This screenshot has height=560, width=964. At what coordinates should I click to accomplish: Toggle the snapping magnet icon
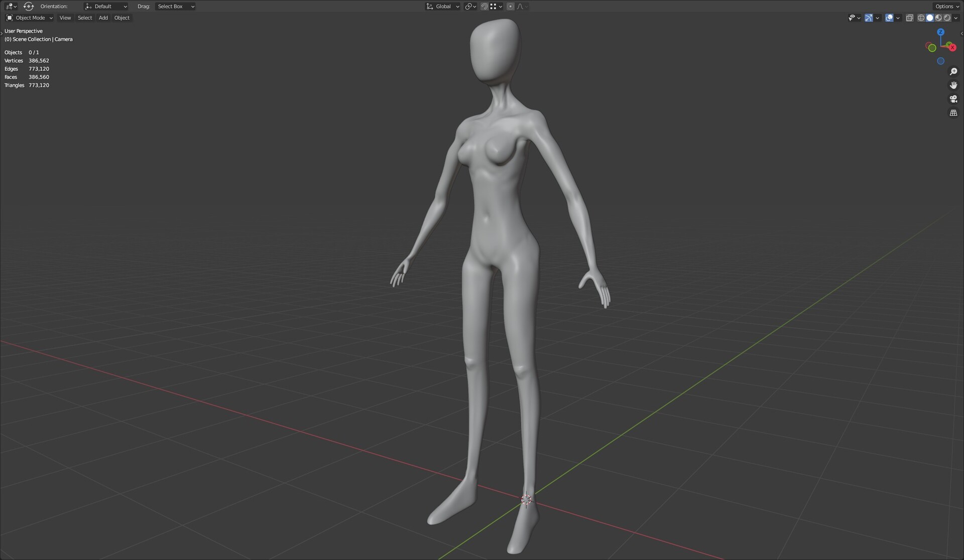click(x=485, y=7)
